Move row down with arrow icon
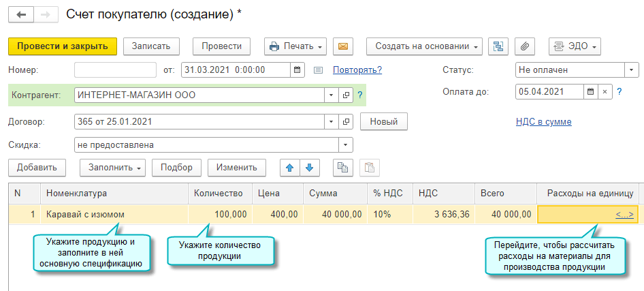Screen dimensions: 644x291 click(309, 168)
